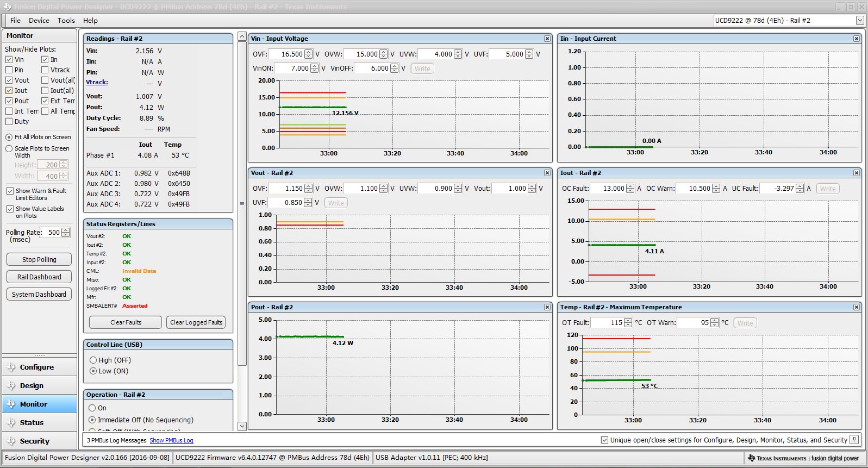
Task: Click the Clear Faults button
Action: coord(126,322)
